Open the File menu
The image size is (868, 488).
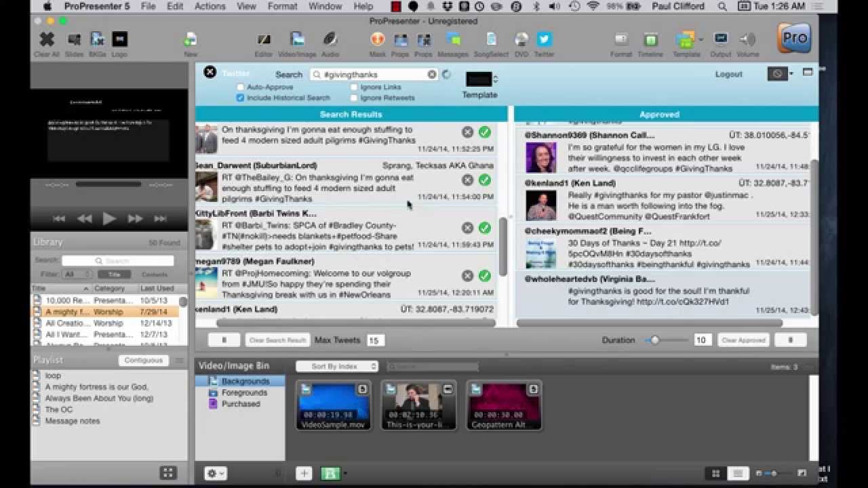pyautogui.click(x=148, y=6)
